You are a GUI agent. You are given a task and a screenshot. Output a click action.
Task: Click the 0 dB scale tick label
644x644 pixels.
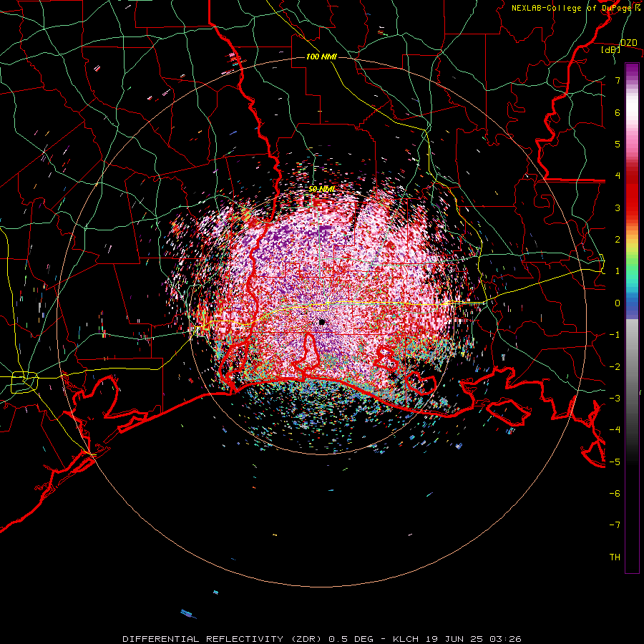618,303
